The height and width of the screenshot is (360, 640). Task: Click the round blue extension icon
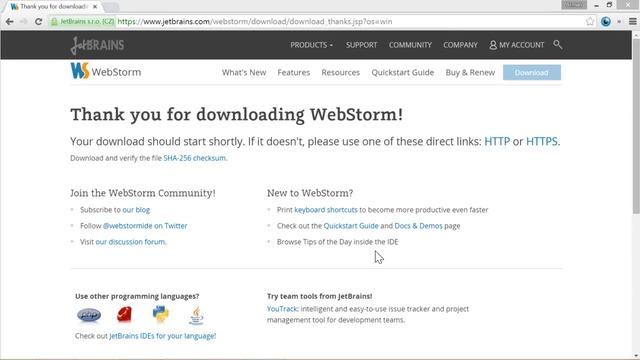tap(606, 22)
